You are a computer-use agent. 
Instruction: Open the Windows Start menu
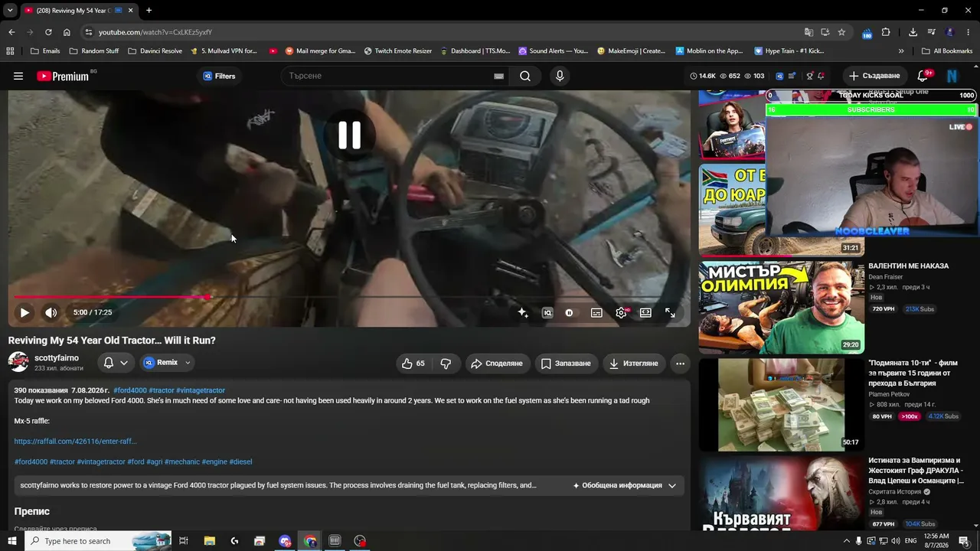11,541
